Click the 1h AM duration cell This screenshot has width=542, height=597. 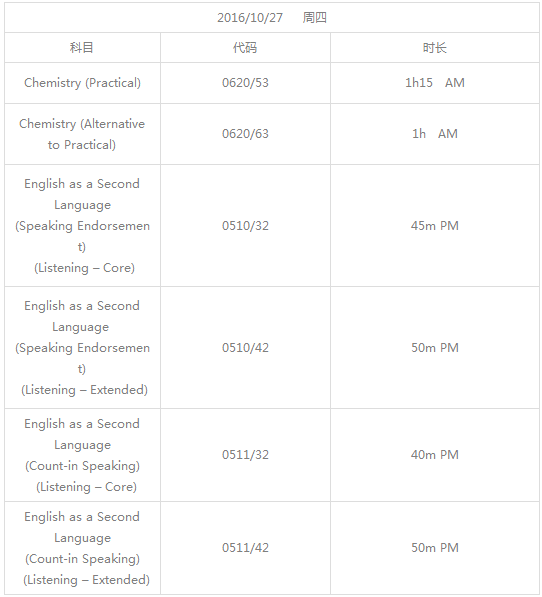coord(435,134)
